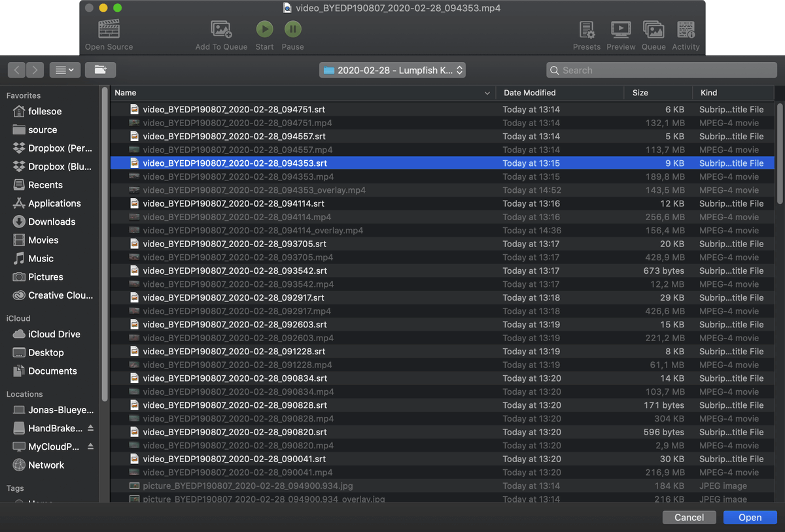Click the green Start encoding button
Screen dimensions: 785x532
[264, 29]
